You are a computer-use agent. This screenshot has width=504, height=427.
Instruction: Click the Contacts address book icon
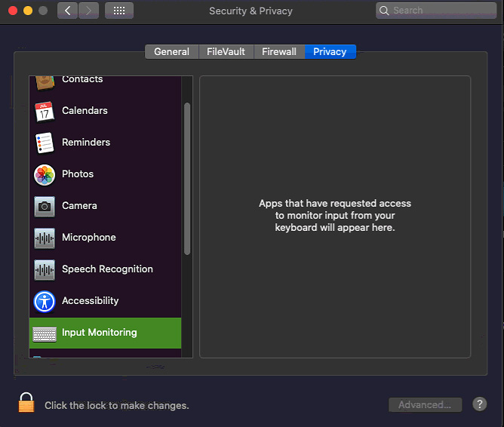pos(45,82)
